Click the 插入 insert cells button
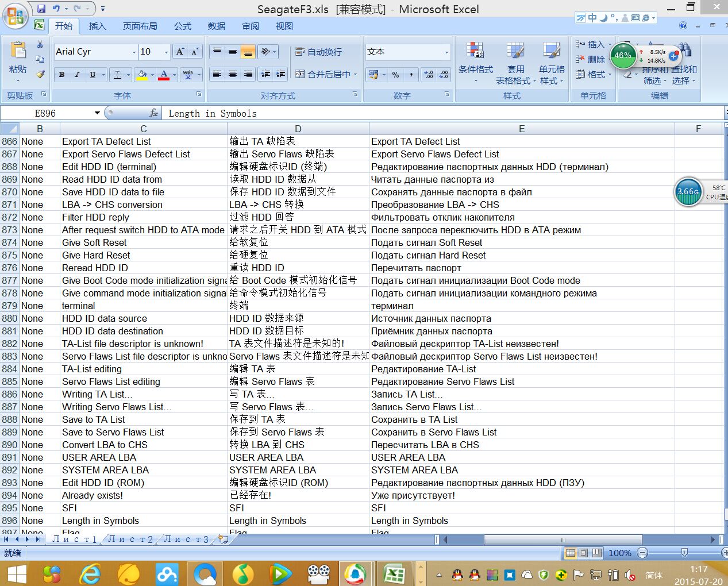Viewport: 728px width, 586px height. point(593,44)
